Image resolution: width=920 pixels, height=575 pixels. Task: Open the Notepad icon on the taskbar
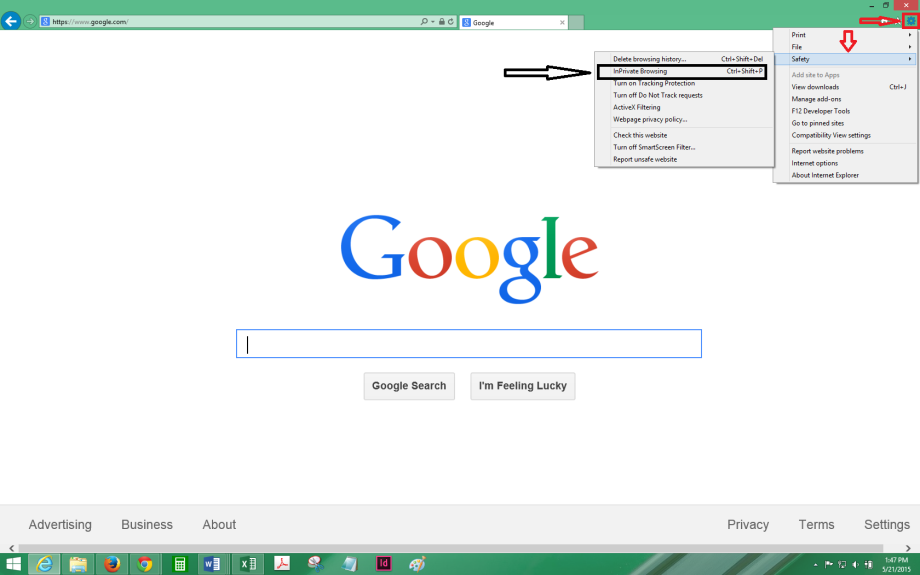[x=350, y=564]
